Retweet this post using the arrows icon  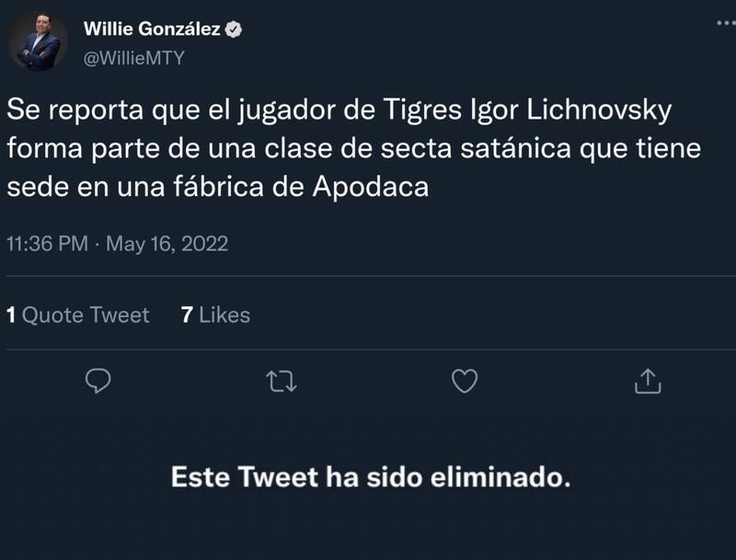[x=277, y=380]
